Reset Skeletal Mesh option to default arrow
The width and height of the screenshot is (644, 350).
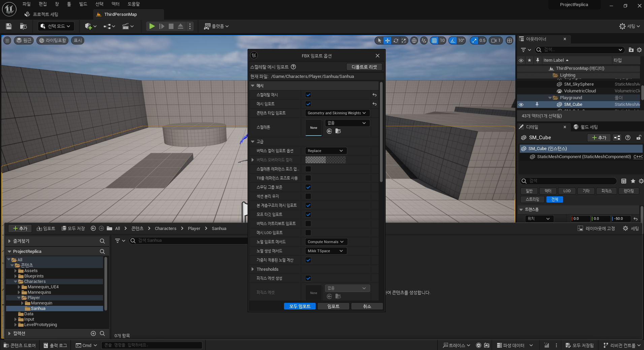click(375, 95)
